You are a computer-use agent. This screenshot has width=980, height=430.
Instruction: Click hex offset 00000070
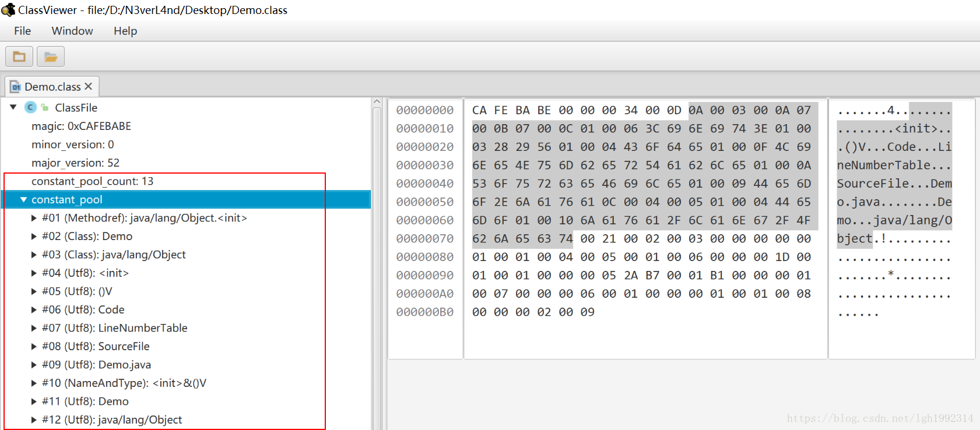pyautogui.click(x=425, y=238)
